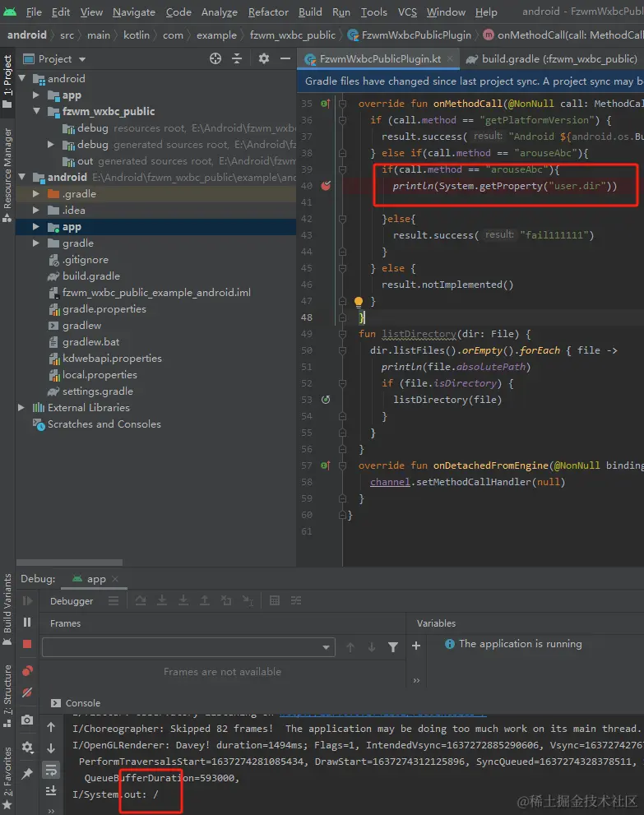
Task: Click the Collapse All icon in Project panel
Action: 237,58
